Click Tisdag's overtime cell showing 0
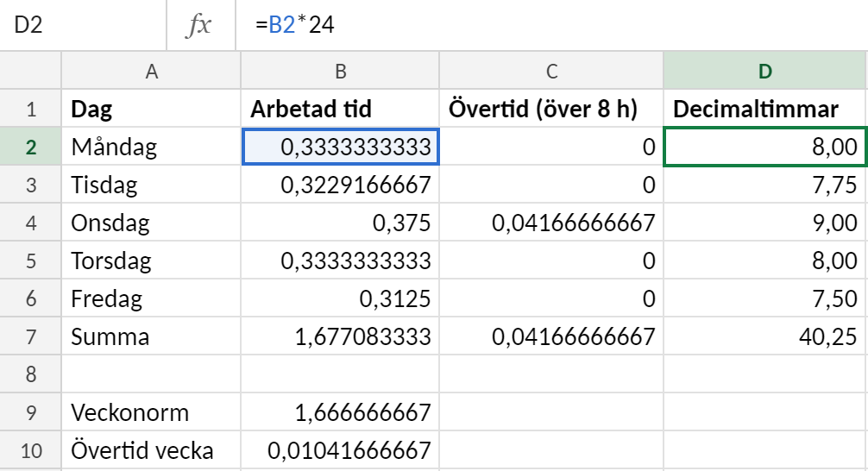 [x=551, y=185]
